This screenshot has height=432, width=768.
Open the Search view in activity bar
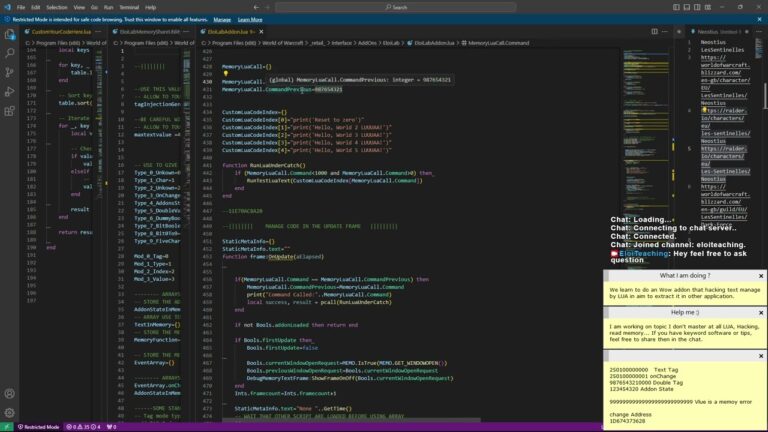click(x=9, y=53)
